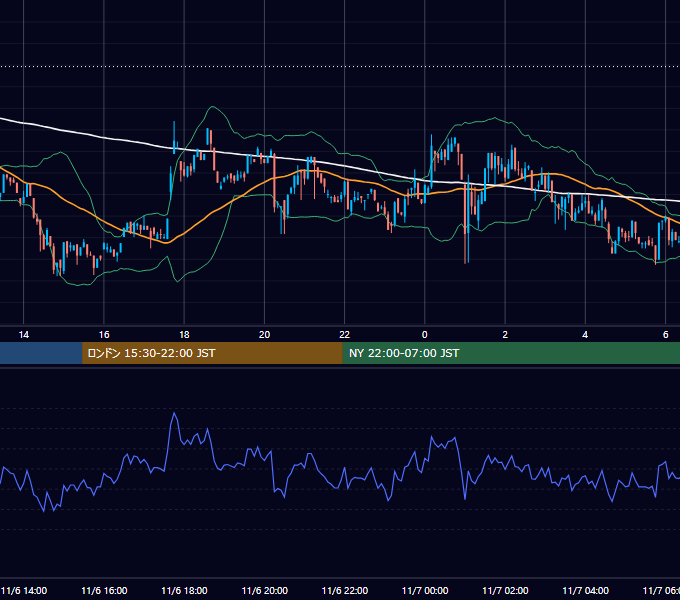Image resolution: width=680 pixels, height=600 pixels.
Task: Click the 11/7 02:00 time label
Action: coord(505,591)
